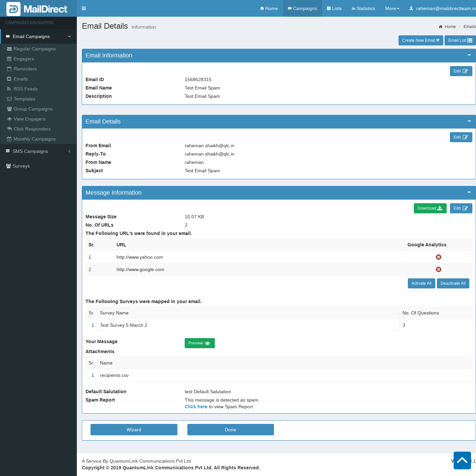Click the MailDirect logo
This screenshot has width=476, height=476.
[37, 9]
